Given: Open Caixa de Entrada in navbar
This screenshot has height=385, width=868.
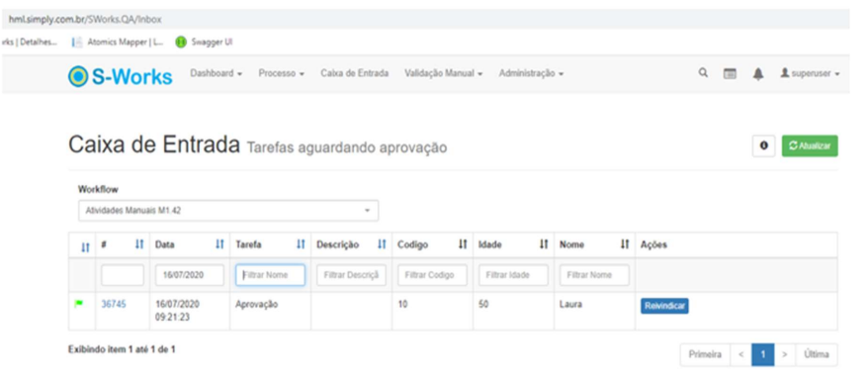Looking at the screenshot, I should point(354,73).
